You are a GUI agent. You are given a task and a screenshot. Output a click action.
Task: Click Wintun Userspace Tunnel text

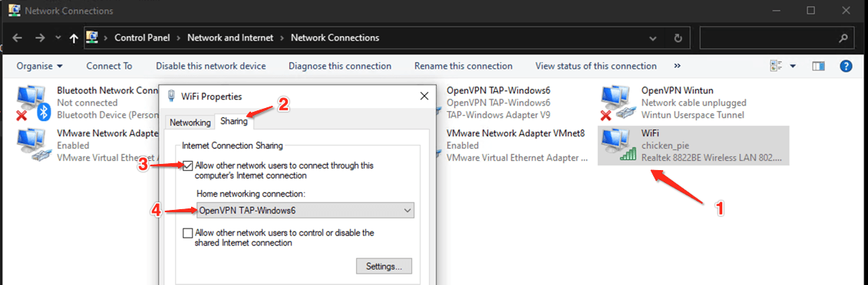pos(692,115)
